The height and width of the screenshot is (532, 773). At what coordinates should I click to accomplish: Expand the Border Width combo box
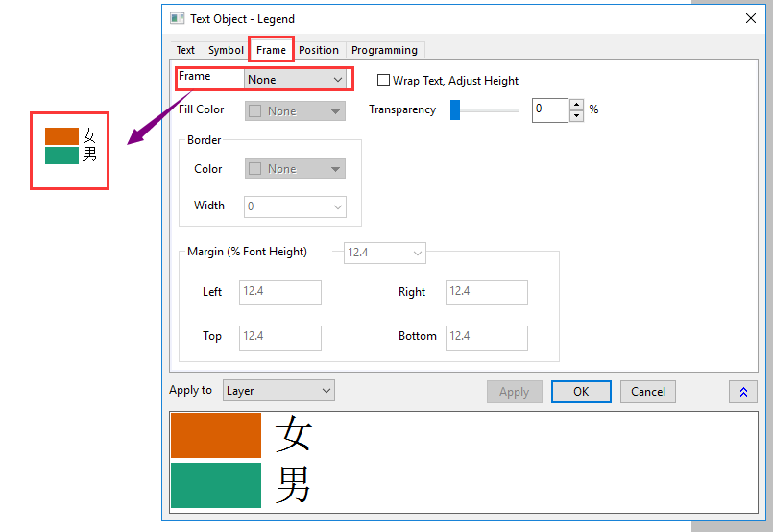295,206
